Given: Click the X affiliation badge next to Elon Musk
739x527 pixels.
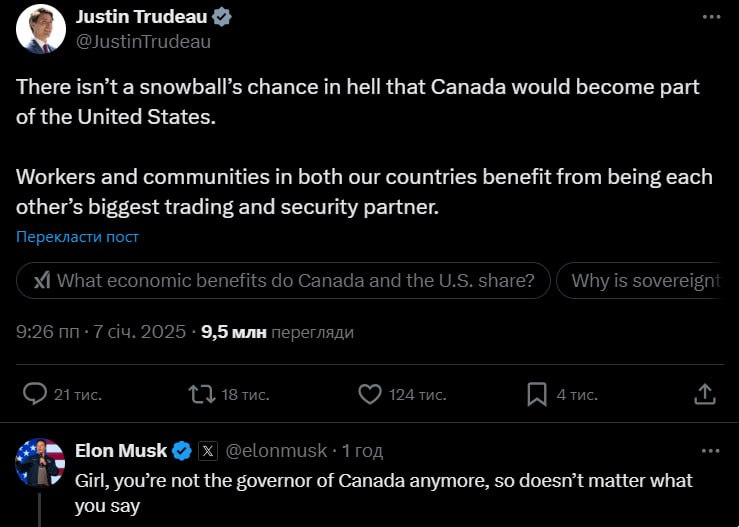Looking at the screenshot, I should (x=208, y=451).
